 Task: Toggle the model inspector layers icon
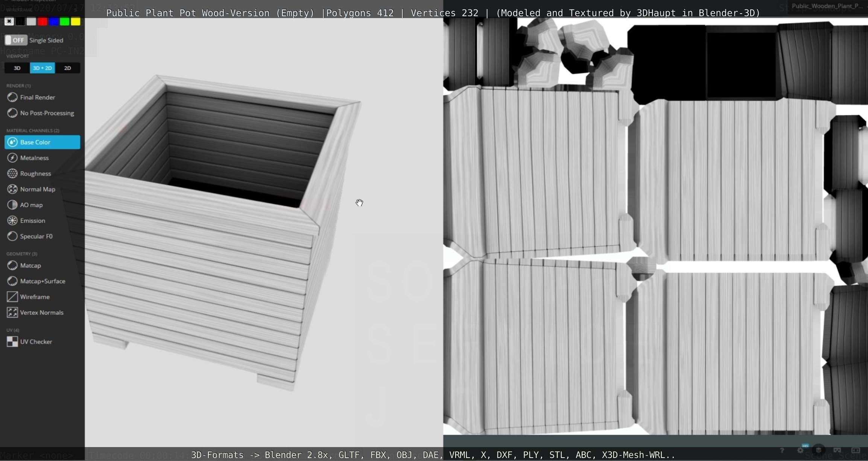tap(819, 450)
